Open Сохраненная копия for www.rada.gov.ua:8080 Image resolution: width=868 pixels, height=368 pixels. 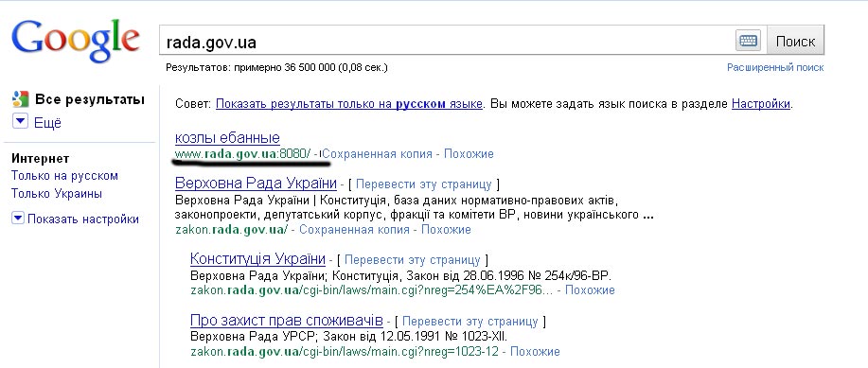[x=377, y=154]
